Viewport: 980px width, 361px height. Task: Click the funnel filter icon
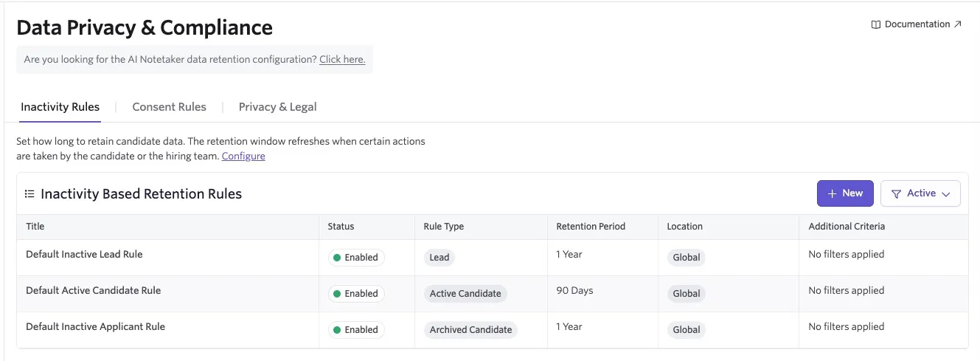point(896,194)
